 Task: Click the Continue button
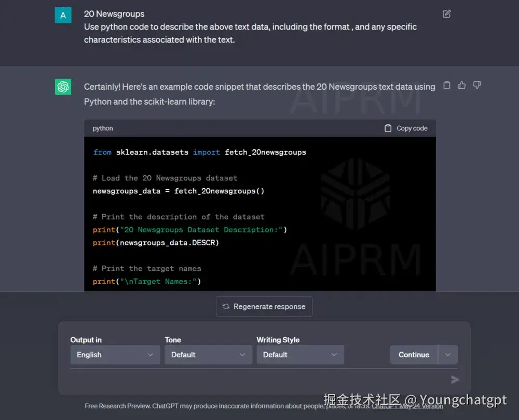pos(413,355)
